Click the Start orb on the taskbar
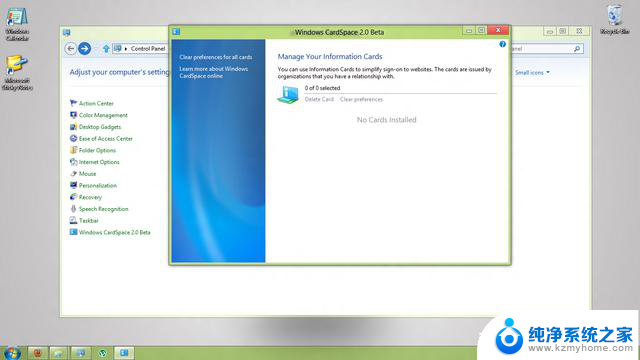This screenshot has width=640, height=360. pyautogui.click(x=12, y=353)
